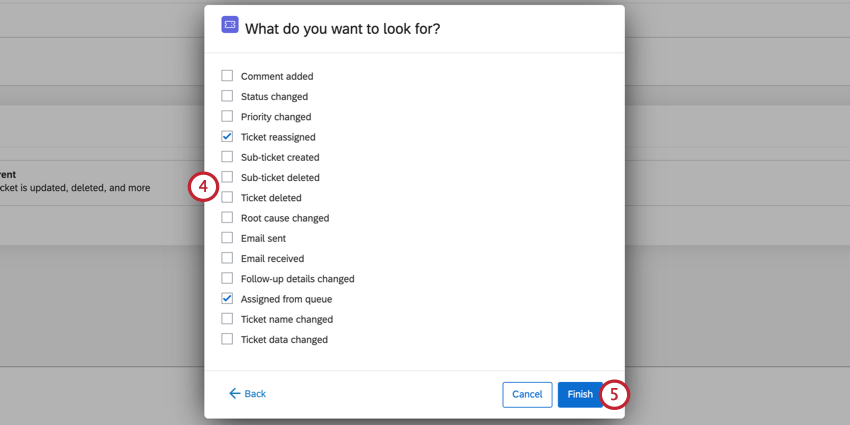Enable Follow-up details changed checkbox

point(227,278)
